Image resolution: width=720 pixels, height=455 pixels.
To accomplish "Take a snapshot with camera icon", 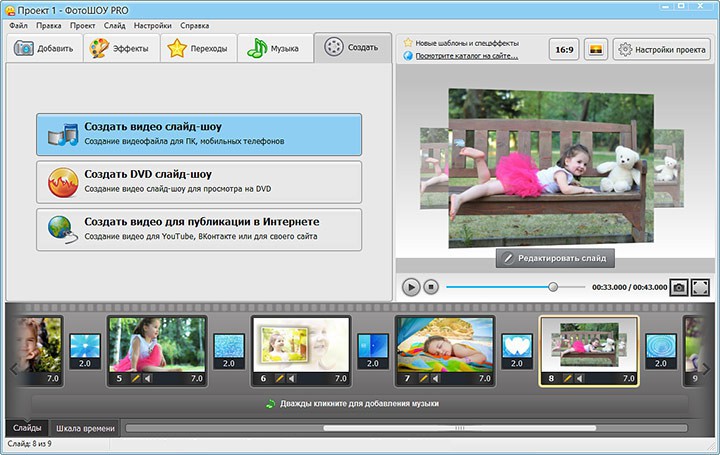I will 679,287.
